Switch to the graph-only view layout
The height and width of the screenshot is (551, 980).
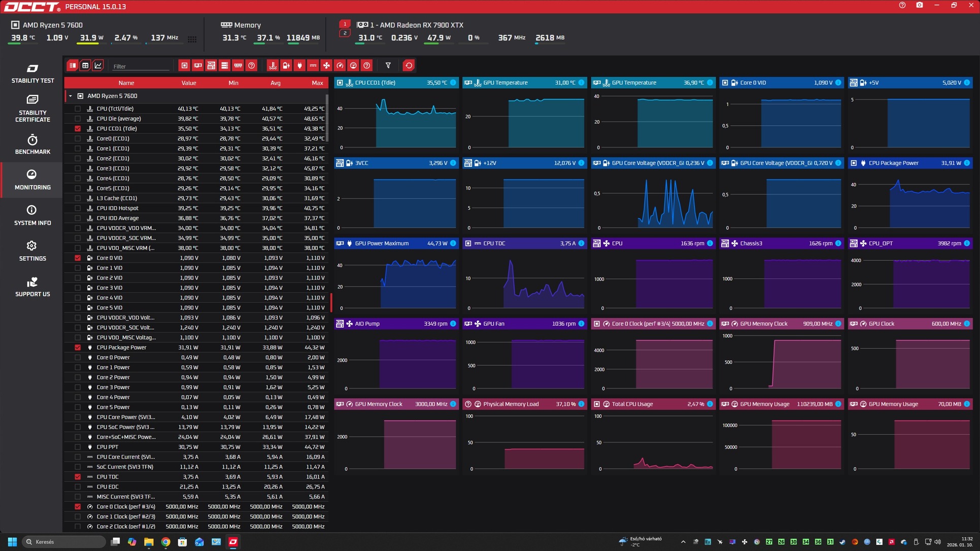pos(98,65)
